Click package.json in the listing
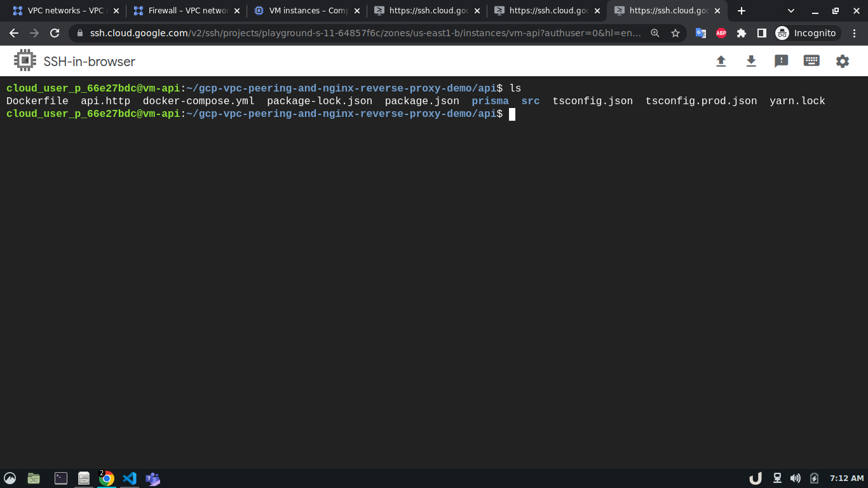The width and height of the screenshot is (868, 488). 422,101
